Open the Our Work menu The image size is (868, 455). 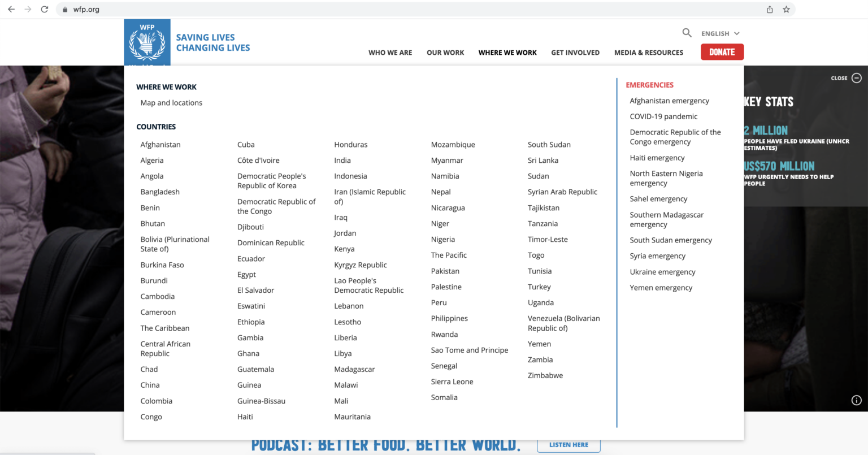point(445,53)
